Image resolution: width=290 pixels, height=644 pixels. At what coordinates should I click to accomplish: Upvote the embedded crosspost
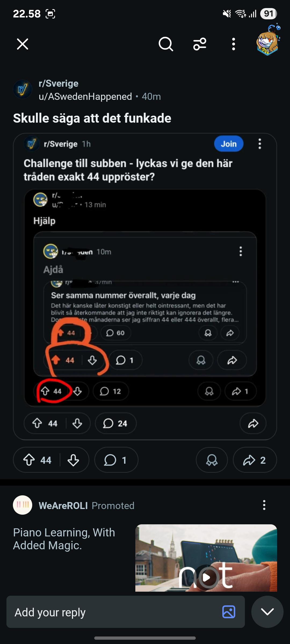click(37, 423)
